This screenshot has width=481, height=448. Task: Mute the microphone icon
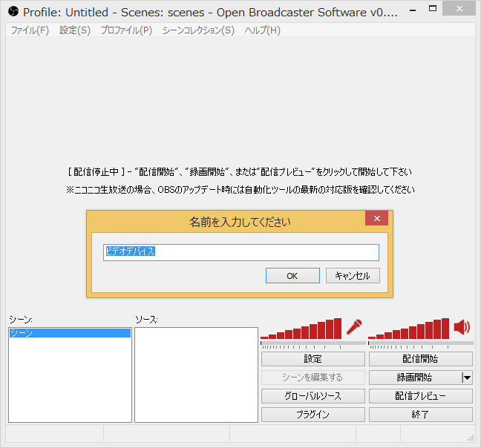pyautogui.click(x=354, y=327)
